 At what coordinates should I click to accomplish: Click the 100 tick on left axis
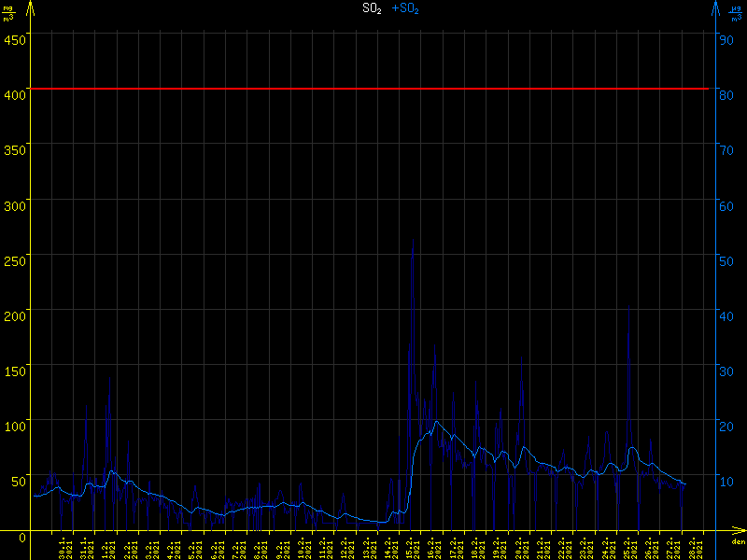click(x=15, y=426)
